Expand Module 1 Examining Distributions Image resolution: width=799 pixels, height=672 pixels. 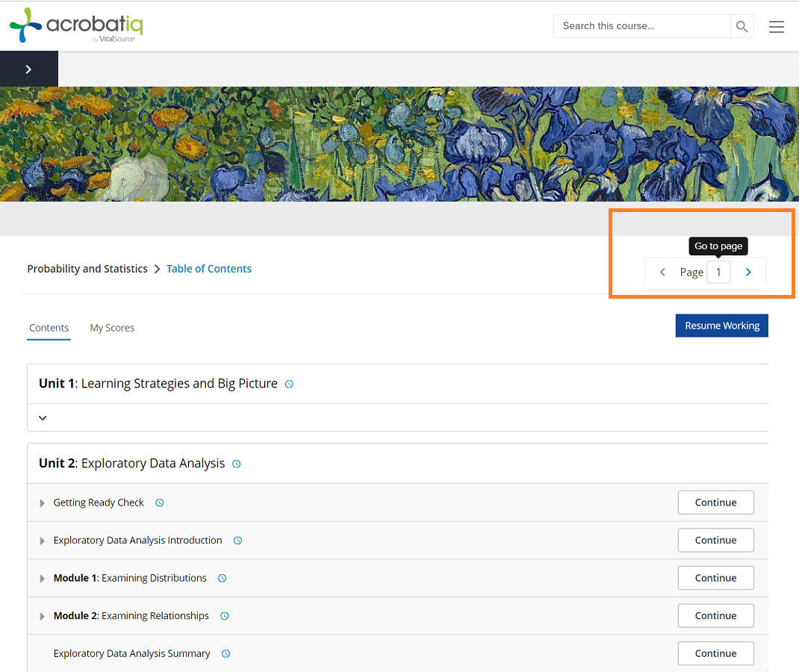(43, 578)
